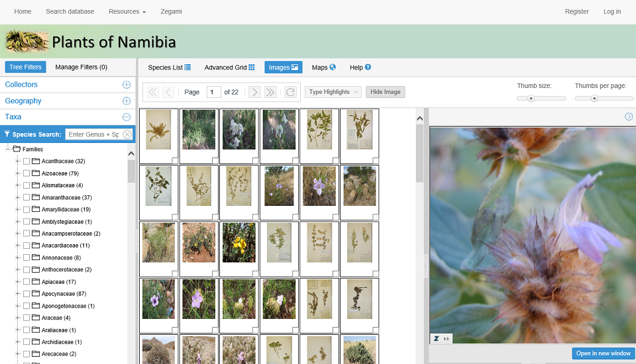Check the Amaryllidaceae (19) checkbox
Viewport: 636px width, 364px height.
click(x=26, y=210)
